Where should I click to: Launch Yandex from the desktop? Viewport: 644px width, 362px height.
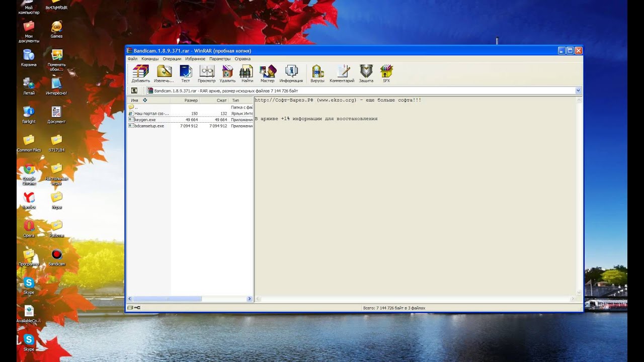(x=29, y=201)
